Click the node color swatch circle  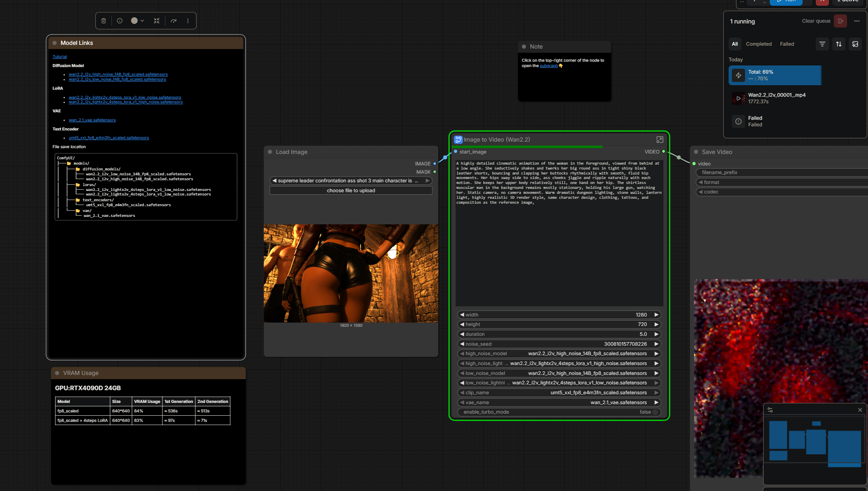click(134, 21)
